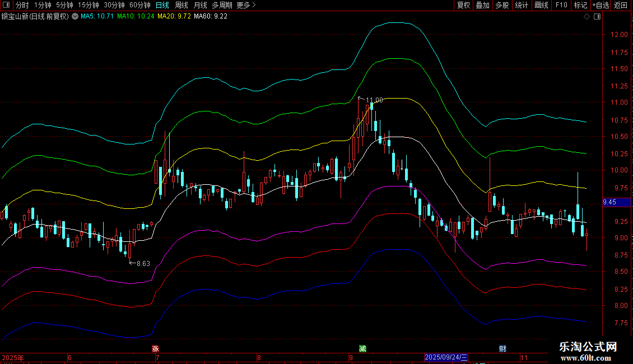The image size is (633, 364).
Task: Click the 叠加 overlay button
Action: coord(482,5)
